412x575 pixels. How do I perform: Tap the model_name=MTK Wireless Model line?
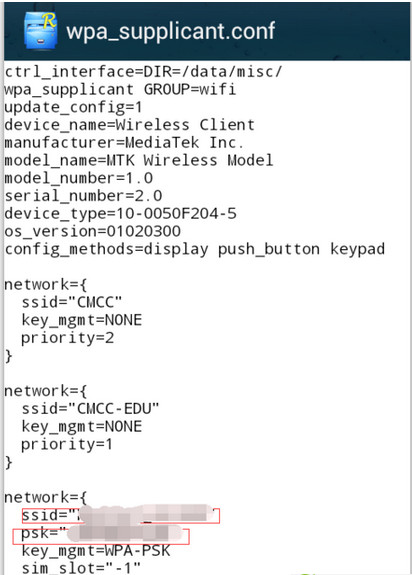tap(139, 161)
